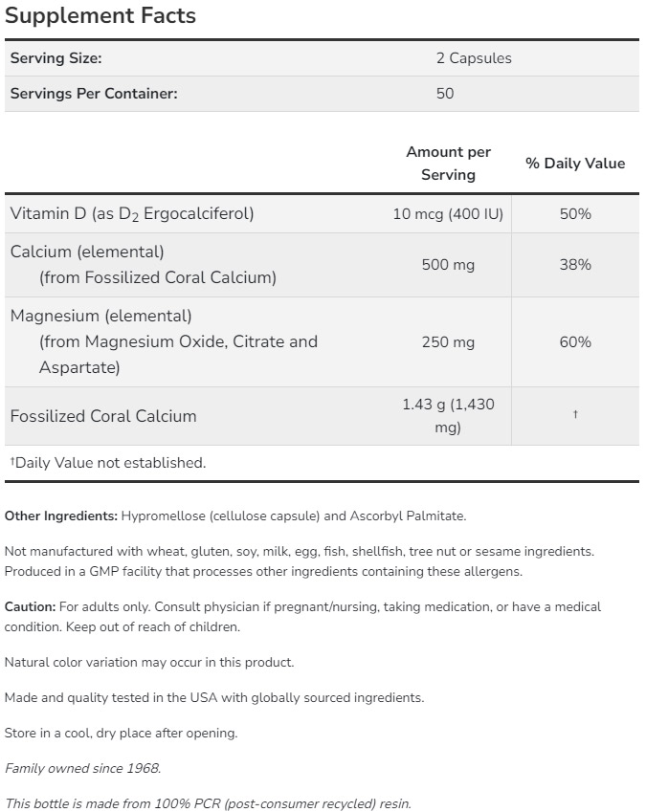The width and height of the screenshot is (646, 812).
Task: Click the Supplement Facts heading
Action: pos(100,16)
